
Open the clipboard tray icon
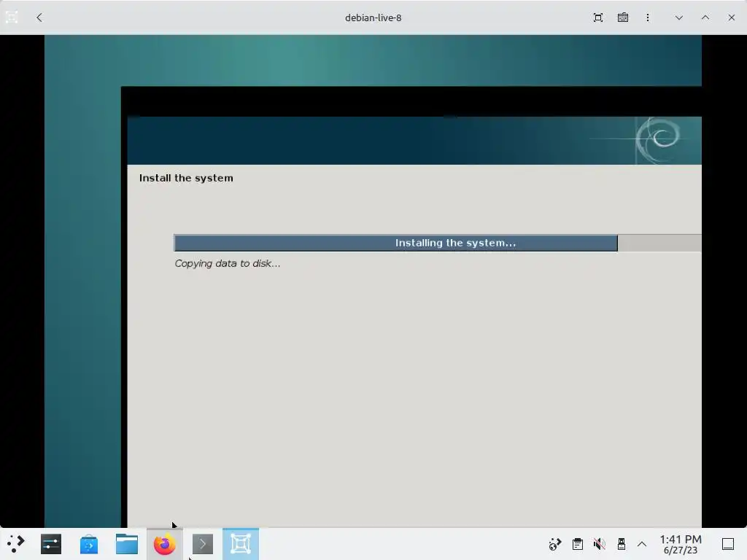[x=578, y=544]
